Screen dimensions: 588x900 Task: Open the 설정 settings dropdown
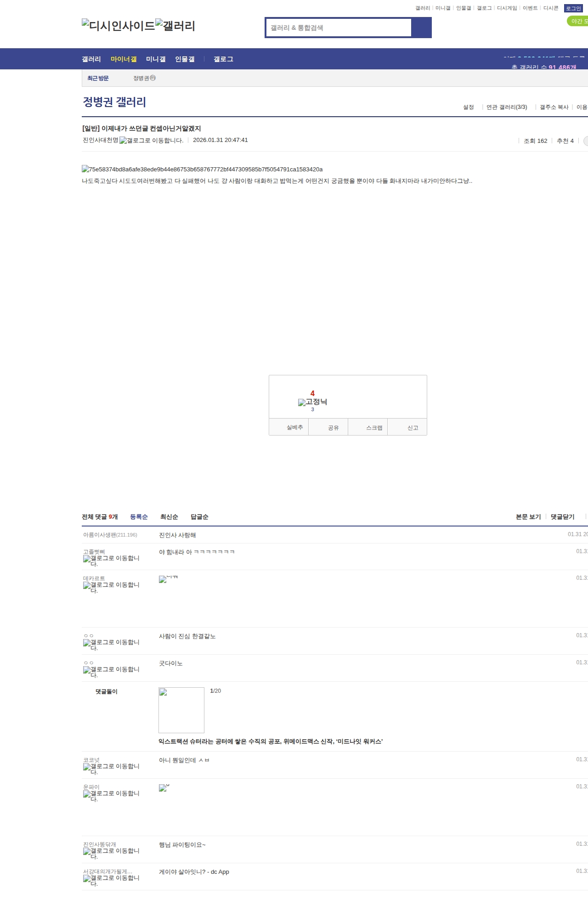[468, 107]
